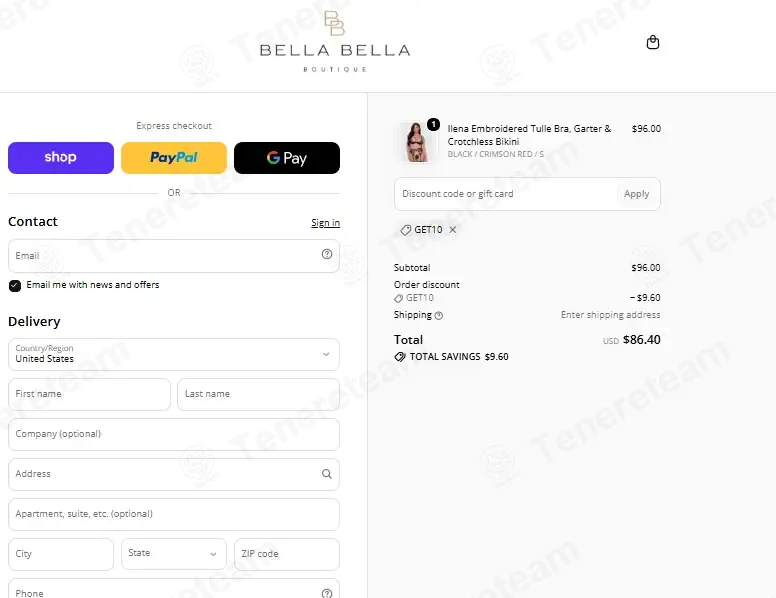Choose Google Pay express checkout
This screenshot has width=776, height=598.
click(287, 158)
